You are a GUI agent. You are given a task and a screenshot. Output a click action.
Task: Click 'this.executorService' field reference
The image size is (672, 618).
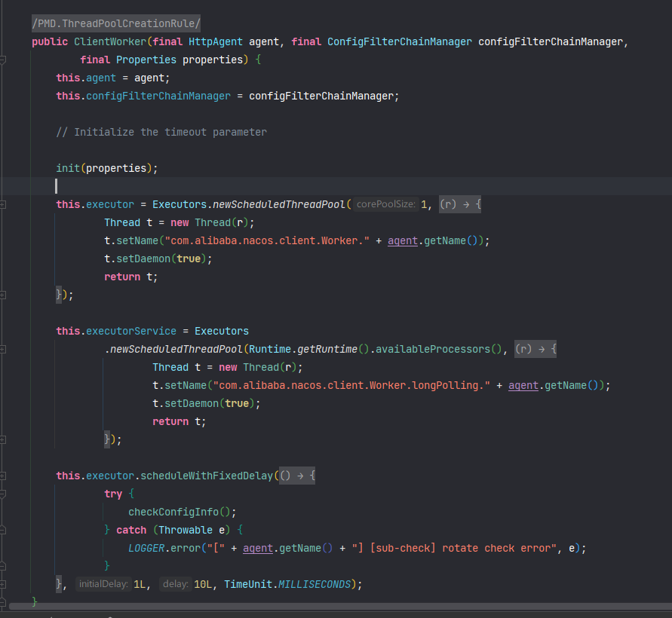pyautogui.click(x=116, y=331)
